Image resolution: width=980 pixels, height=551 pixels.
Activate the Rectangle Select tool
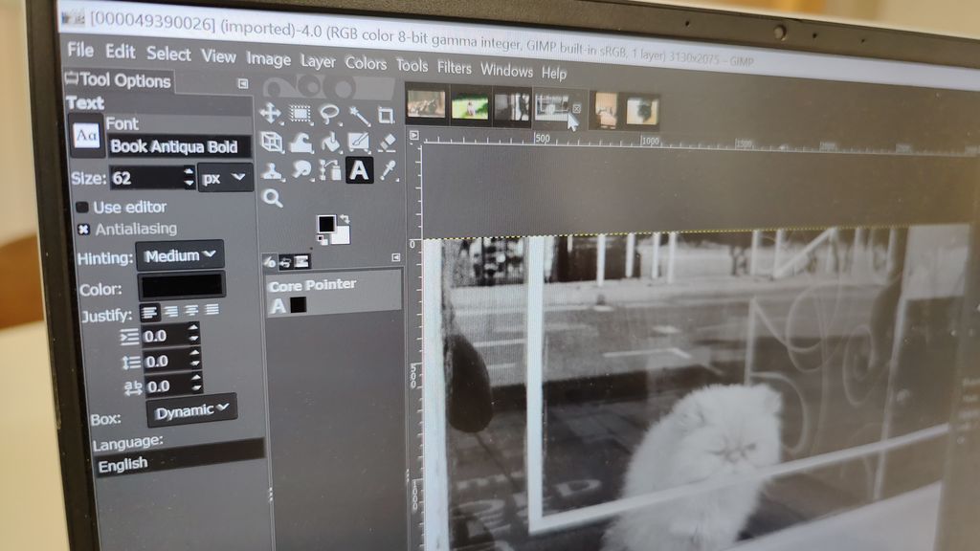300,114
